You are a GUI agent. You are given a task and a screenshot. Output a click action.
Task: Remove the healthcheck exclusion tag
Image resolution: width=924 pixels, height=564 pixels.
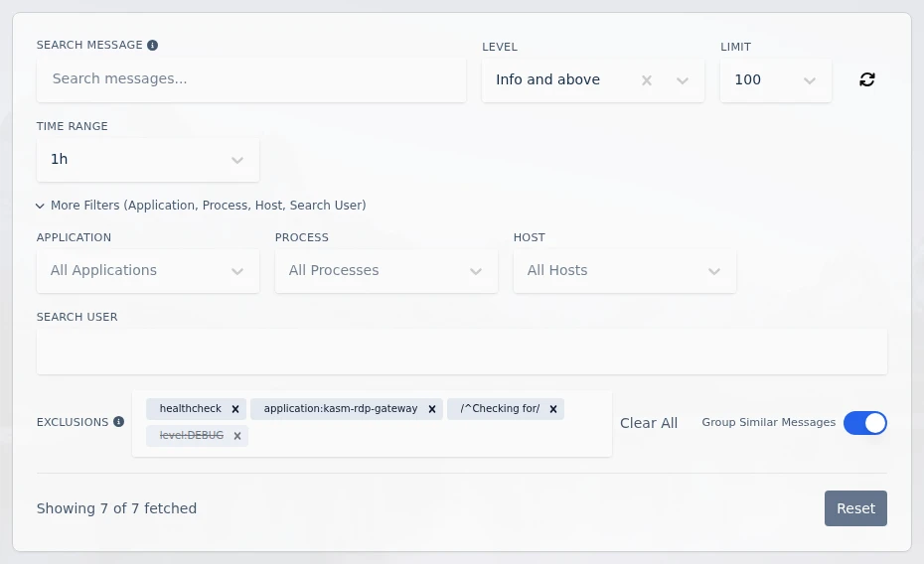pyautogui.click(x=235, y=409)
